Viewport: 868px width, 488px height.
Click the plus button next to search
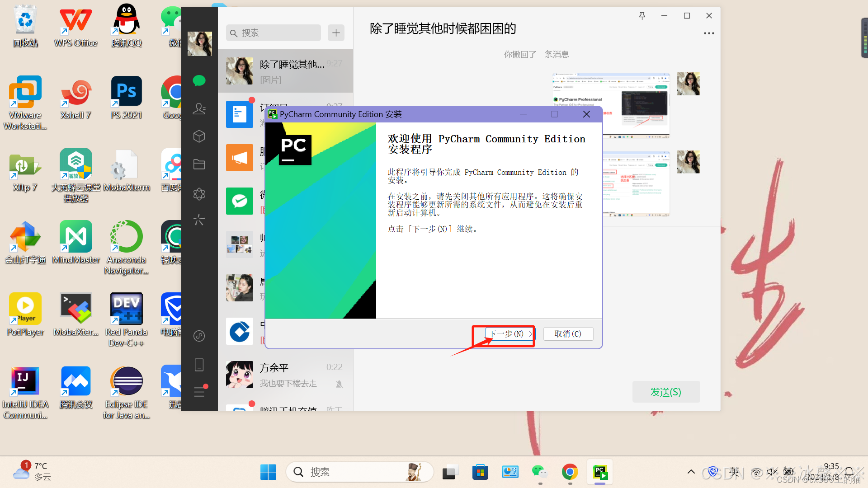[x=336, y=33]
